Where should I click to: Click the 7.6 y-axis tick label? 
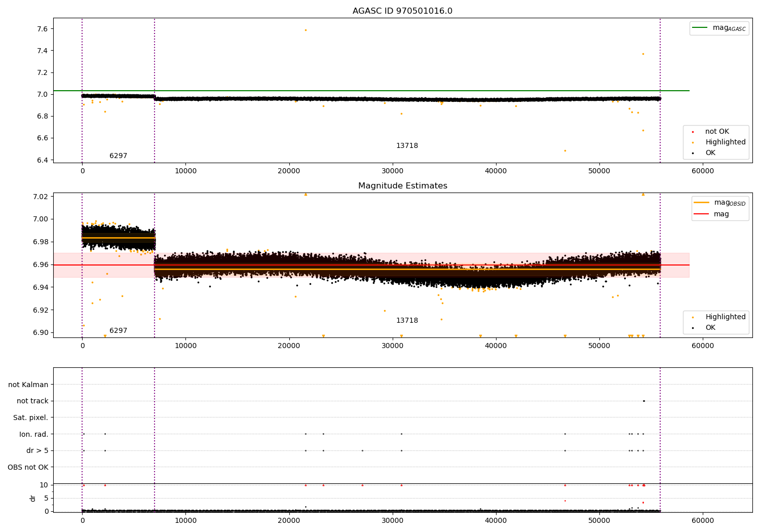click(42, 29)
